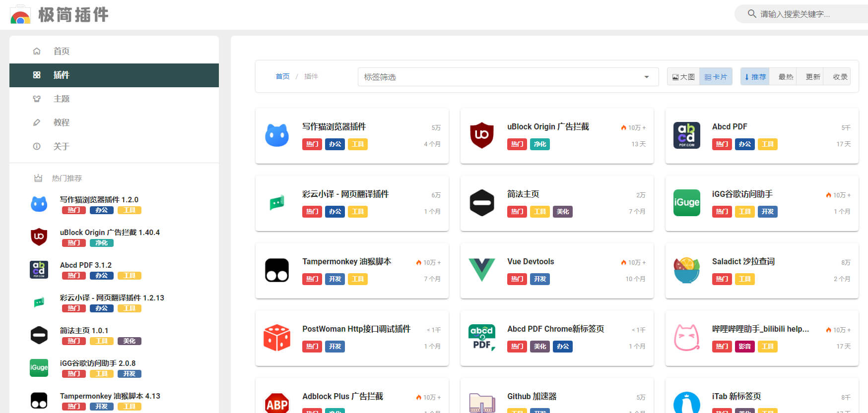
Task: Open iTab 新标签页 card blue icon
Action: click(687, 402)
